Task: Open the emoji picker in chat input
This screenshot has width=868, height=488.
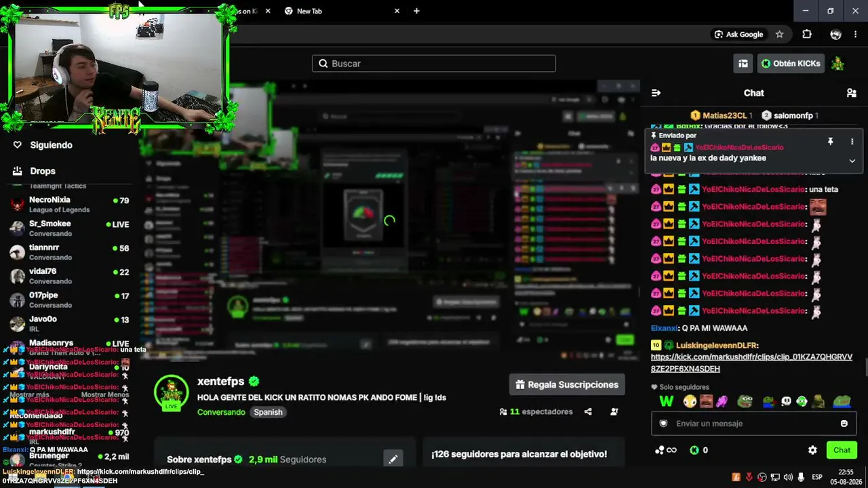Action: coord(844,424)
